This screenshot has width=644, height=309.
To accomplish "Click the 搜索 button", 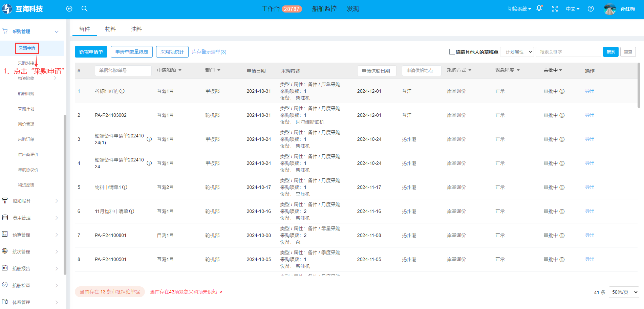I will (x=611, y=52).
